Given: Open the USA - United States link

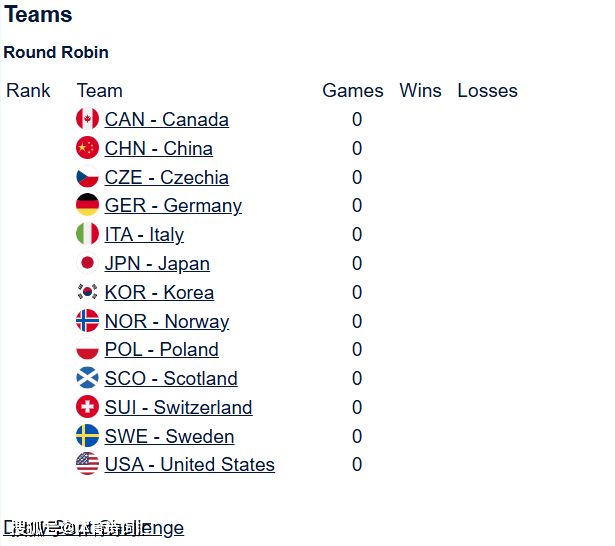Looking at the screenshot, I should tap(189, 464).
